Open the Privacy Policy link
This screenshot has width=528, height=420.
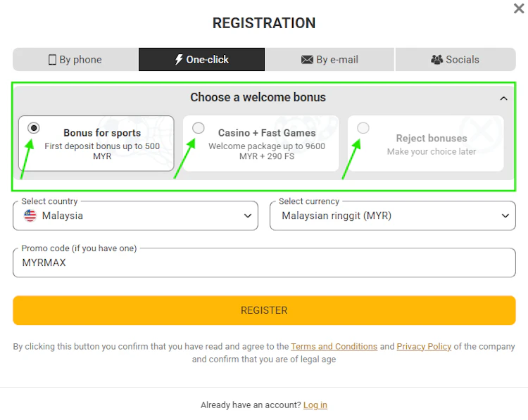coord(424,347)
